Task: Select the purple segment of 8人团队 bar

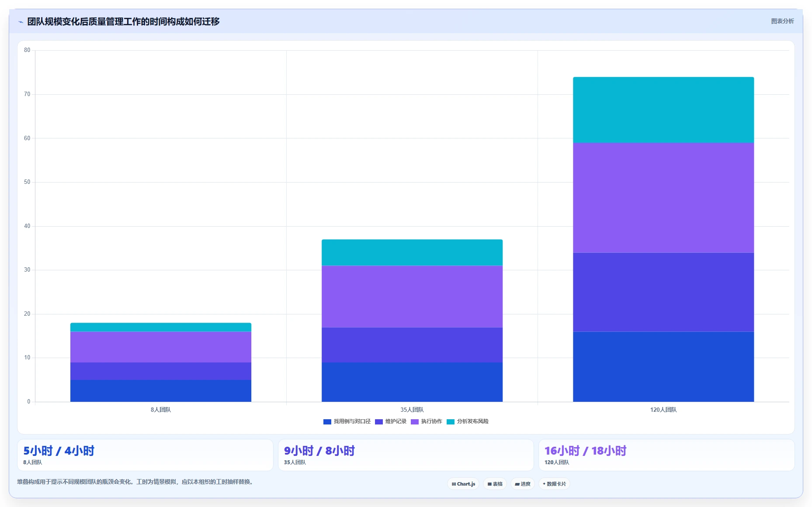Action: 161,347
